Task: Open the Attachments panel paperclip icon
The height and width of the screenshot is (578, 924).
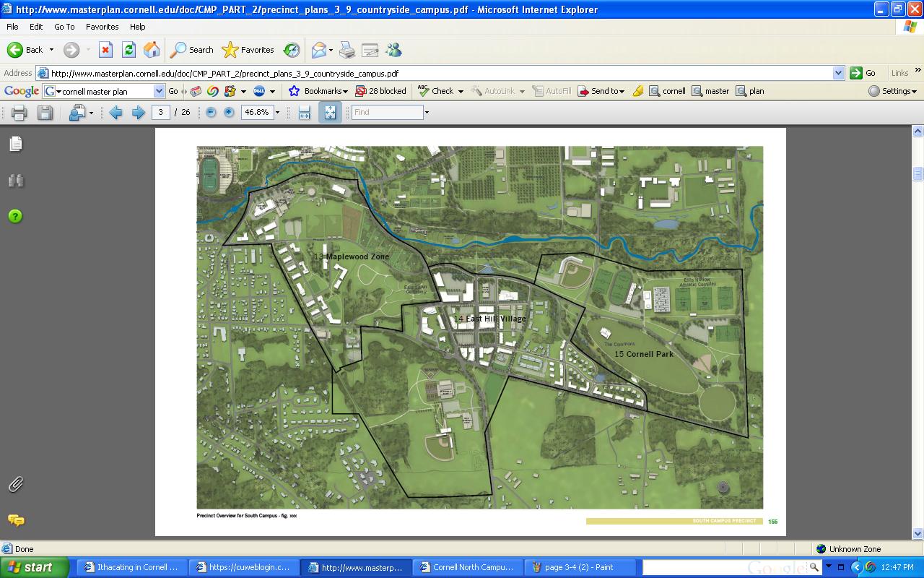Action: [x=15, y=485]
